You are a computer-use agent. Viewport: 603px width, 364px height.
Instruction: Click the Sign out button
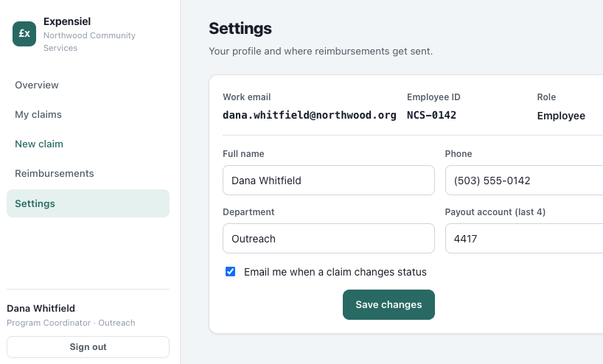[x=88, y=347]
